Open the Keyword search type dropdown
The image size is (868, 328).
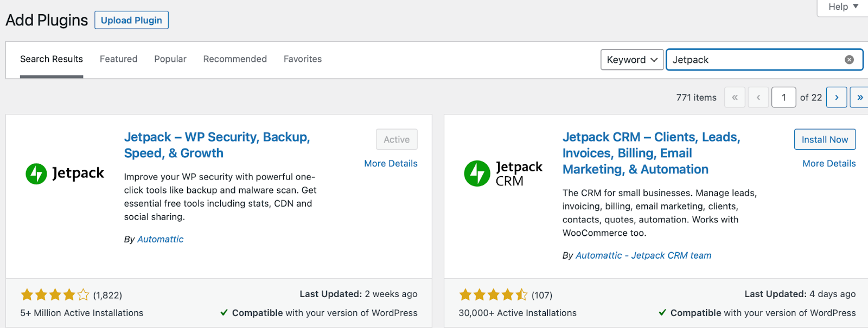pyautogui.click(x=632, y=60)
